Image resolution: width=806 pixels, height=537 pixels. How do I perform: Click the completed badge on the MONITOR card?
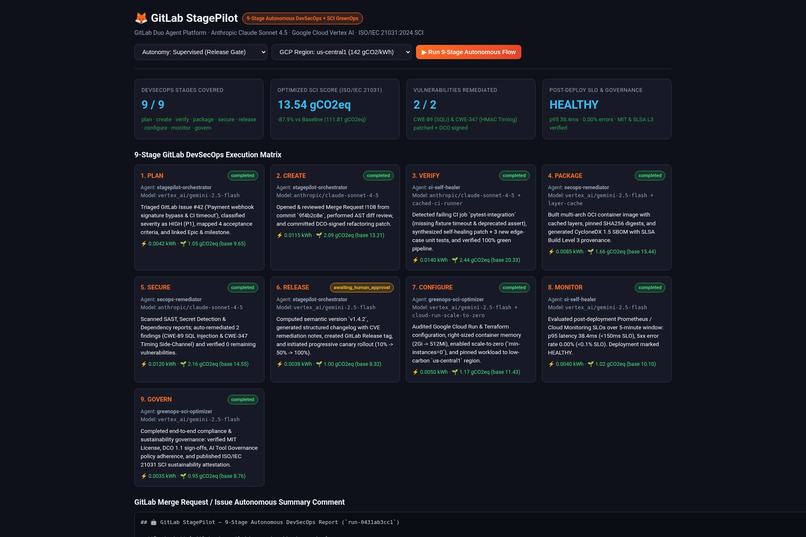click(650, 288)
